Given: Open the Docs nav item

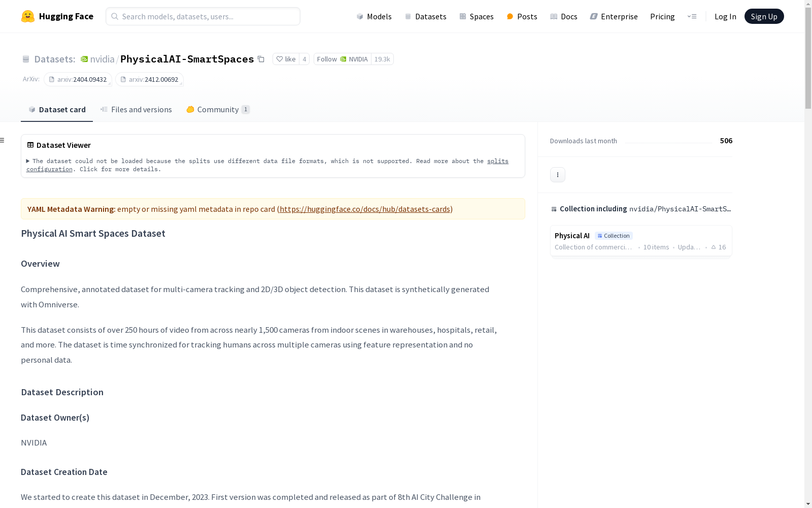Looking at the screenshot, I should coord(564,16).
